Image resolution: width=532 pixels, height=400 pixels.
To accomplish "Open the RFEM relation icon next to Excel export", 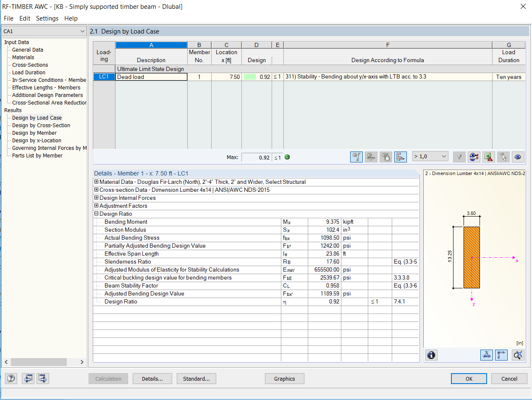I will click(474, 157).
